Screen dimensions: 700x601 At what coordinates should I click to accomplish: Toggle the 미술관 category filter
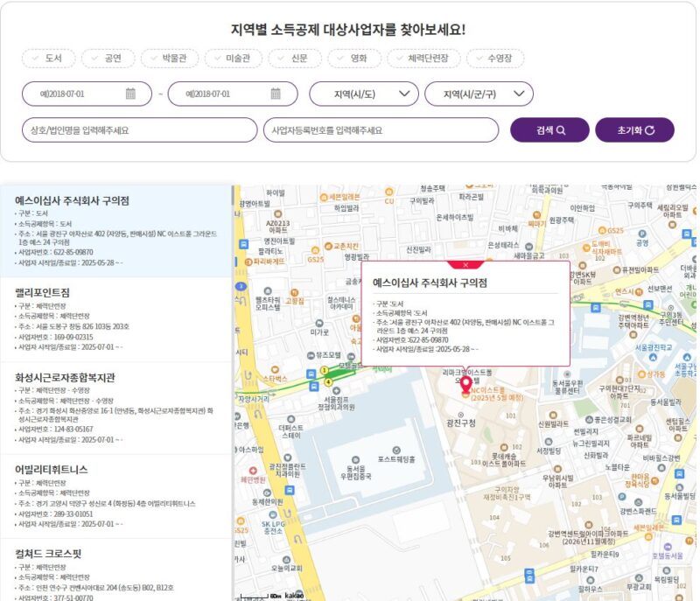tap(233, 59)
